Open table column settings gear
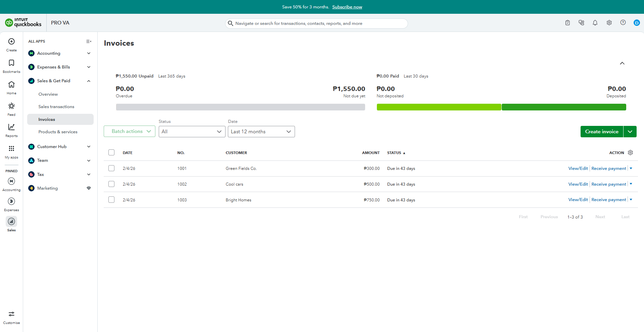 630,152
